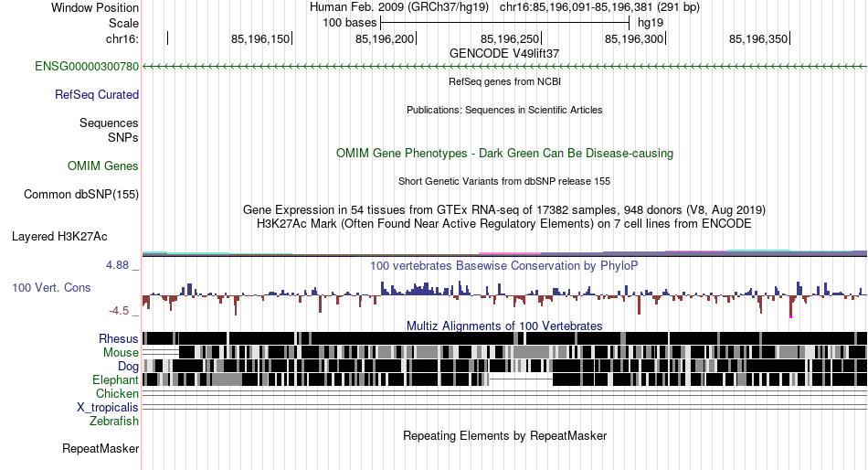Click the Scale label
The image size is (868, 470).
pyautogui.click(x=123, y=23)
